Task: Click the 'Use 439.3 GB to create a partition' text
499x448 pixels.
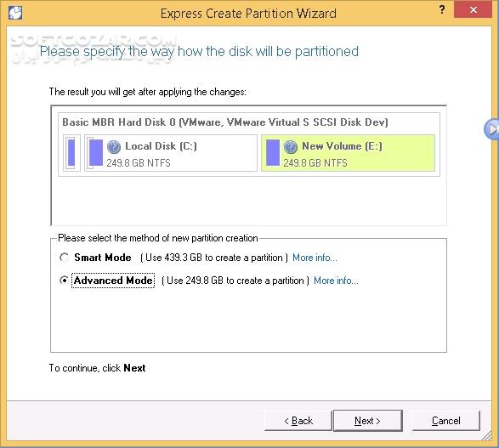Action: pyautogui.click(x=214, y=258)
